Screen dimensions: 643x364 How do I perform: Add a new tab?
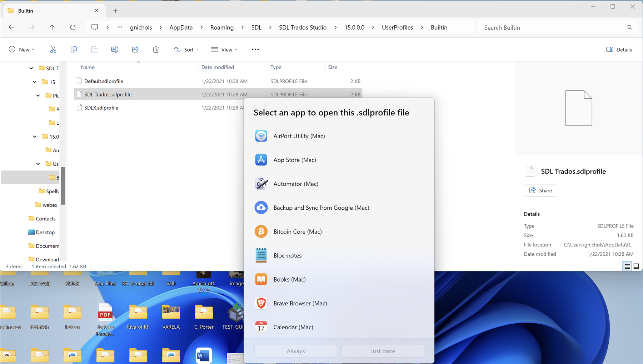pyautogui.click(x=115, y=11)
